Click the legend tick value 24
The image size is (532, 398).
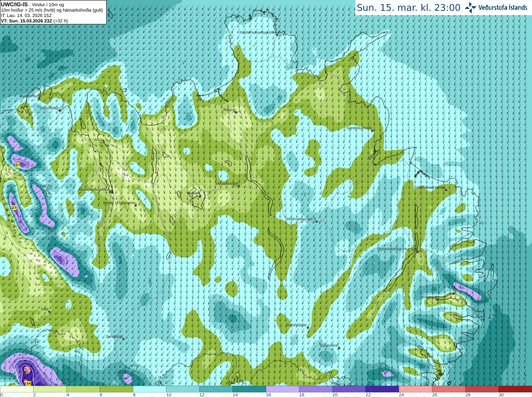click(x=401, y=395)
